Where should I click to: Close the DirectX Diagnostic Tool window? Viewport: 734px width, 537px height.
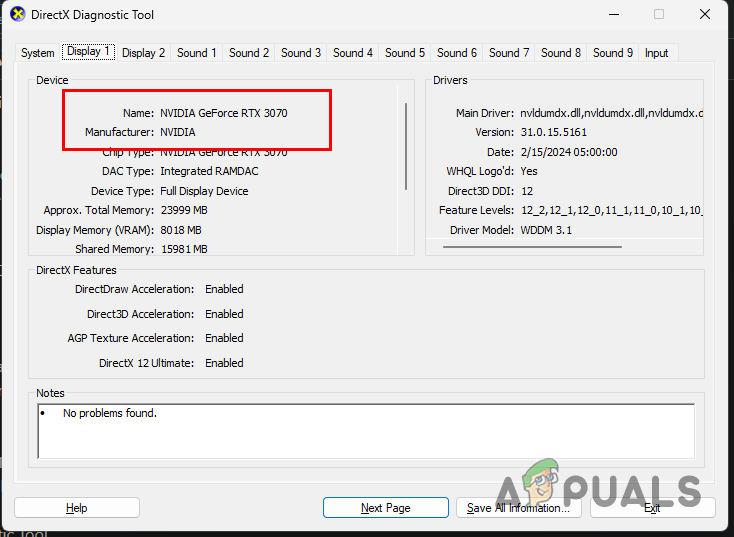[x=705, y=15]
